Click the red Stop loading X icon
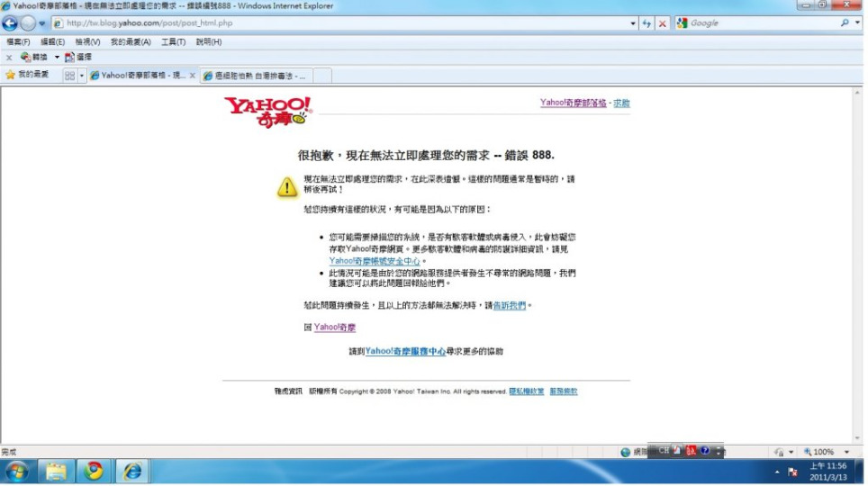 (x=663, y=23)
